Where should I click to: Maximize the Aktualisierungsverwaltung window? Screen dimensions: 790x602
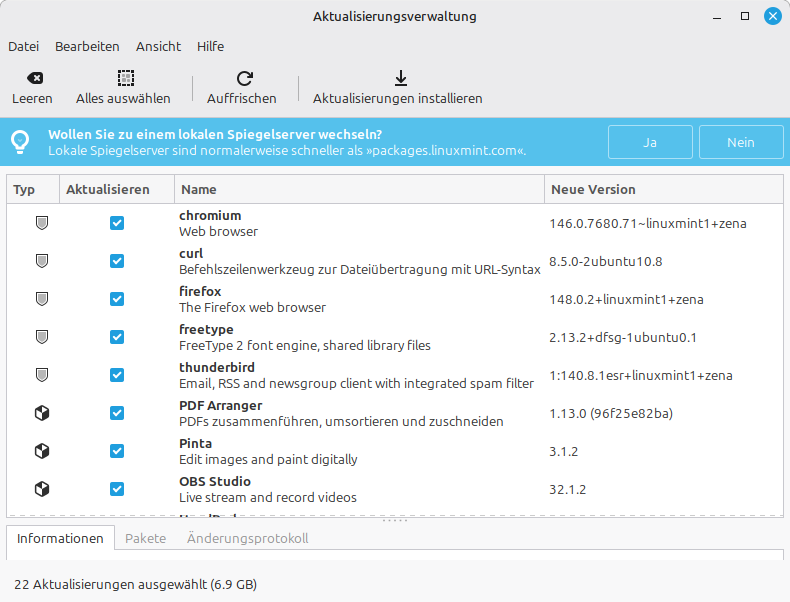tap(745, 16)
